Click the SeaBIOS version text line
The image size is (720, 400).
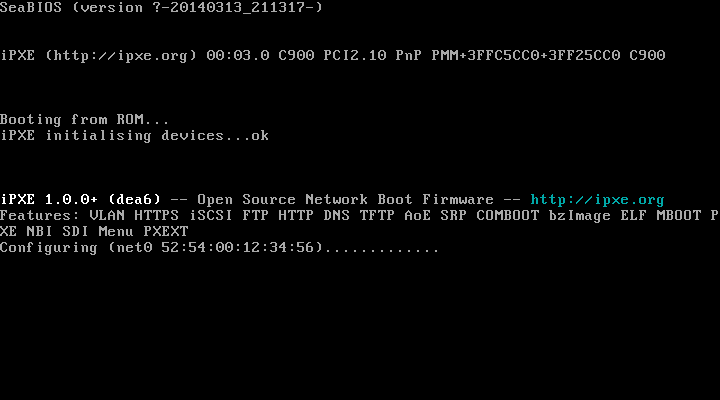click(162, 7)
